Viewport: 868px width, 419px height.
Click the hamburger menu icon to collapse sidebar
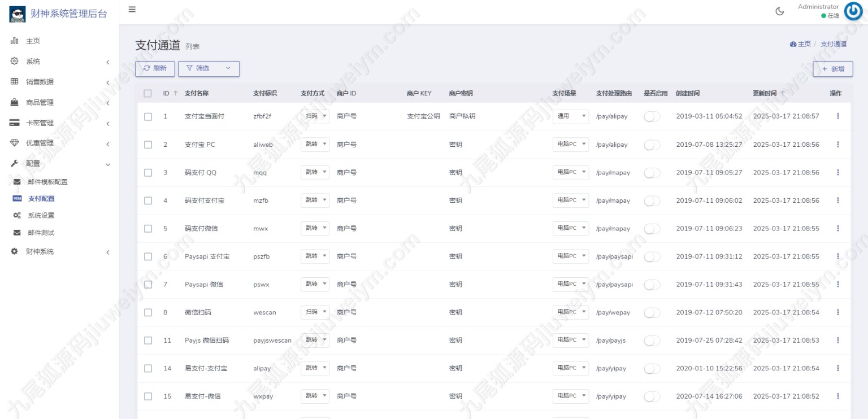132,10
